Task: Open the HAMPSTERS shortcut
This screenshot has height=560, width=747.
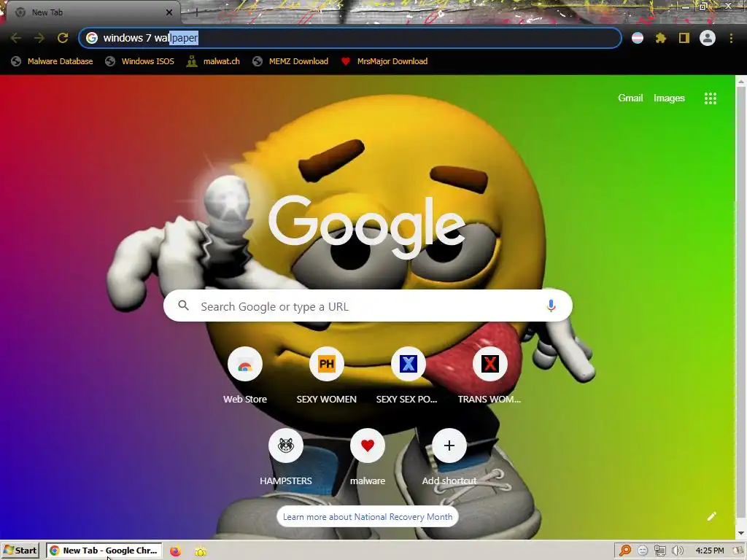Action: (286, 458)
